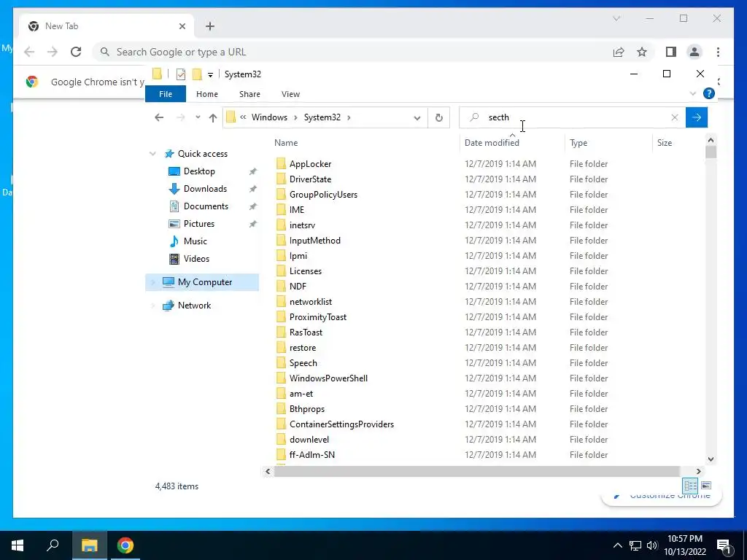This screenshot has height=560, width=747.
Task: Select the ContainerSettingsProviders folder
Action: tap(341, 424)
